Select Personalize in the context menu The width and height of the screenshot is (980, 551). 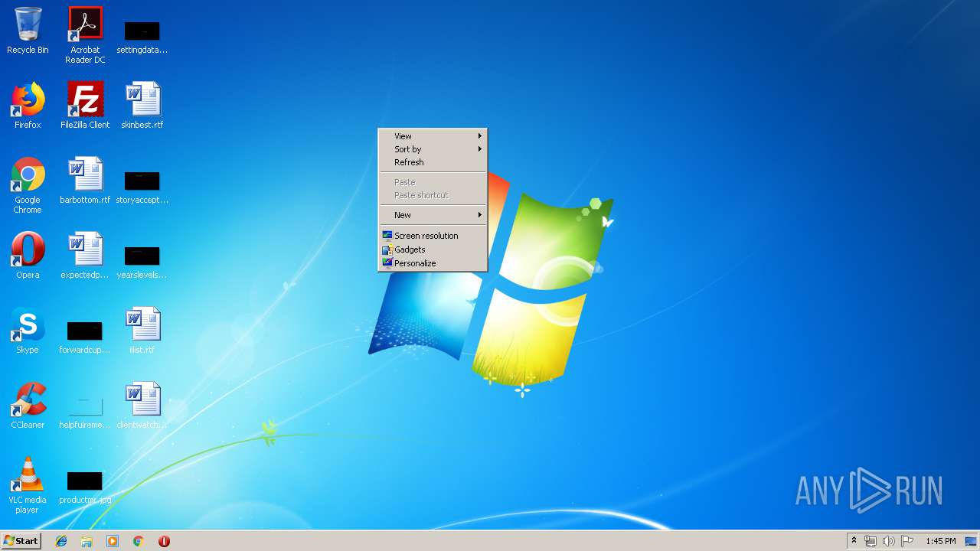[433, 263]
